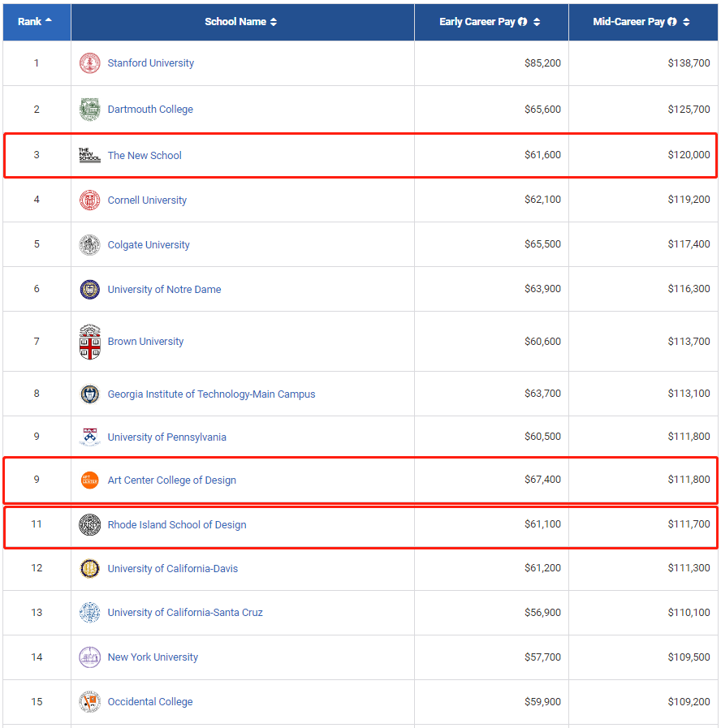Sort by Mid-Career Pay arrows
The image size is (721, 728).
687,22
